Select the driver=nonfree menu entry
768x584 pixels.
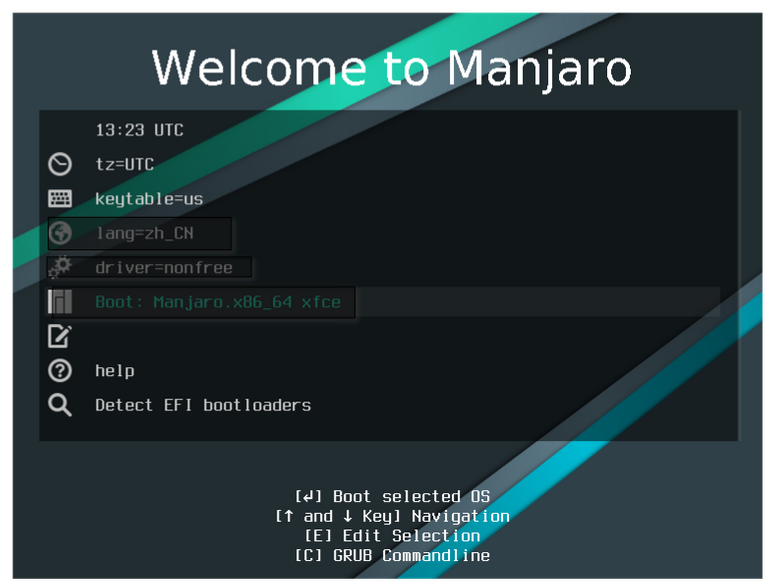tap(164, 268)
